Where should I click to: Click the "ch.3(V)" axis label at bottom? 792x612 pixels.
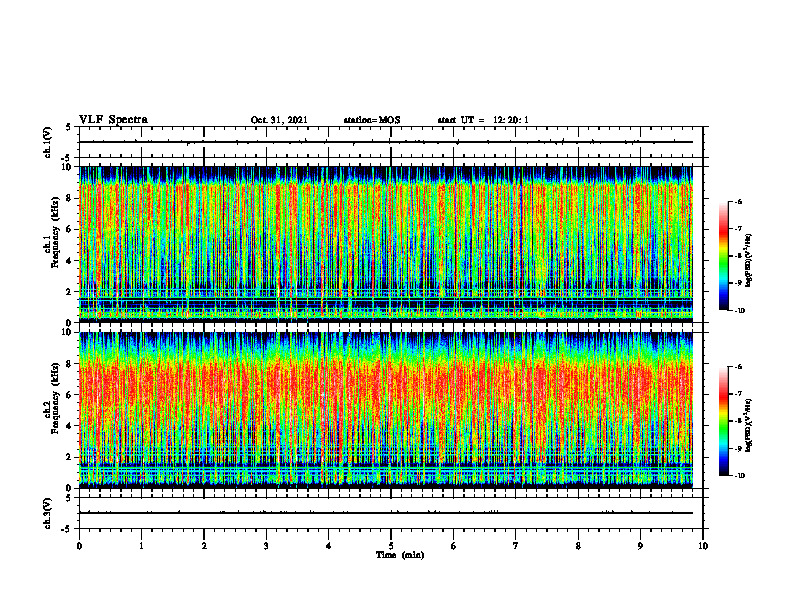47,513
